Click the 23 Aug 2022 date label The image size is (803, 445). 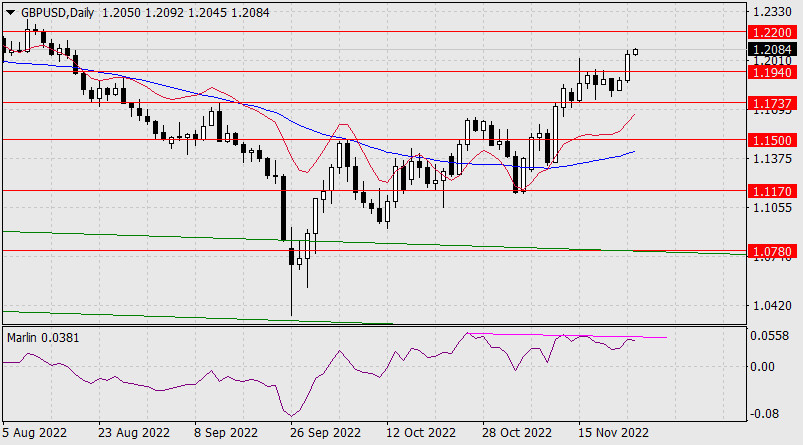(134, 433)
